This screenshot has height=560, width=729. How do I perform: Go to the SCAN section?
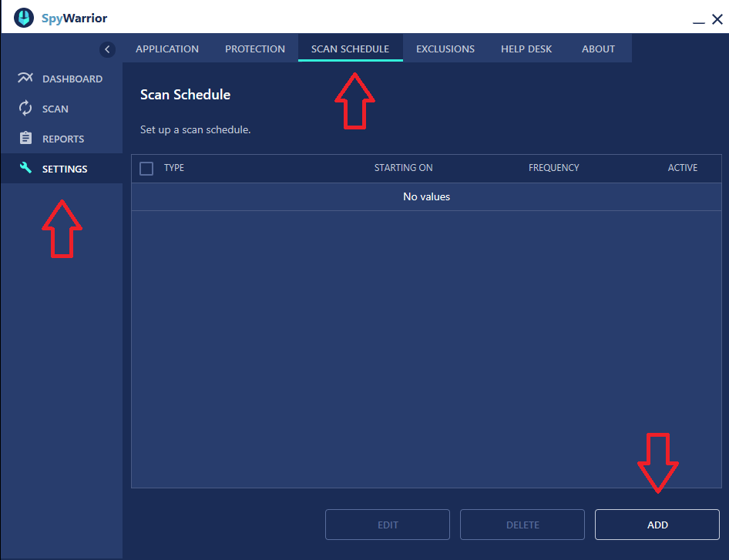[62, 109]
